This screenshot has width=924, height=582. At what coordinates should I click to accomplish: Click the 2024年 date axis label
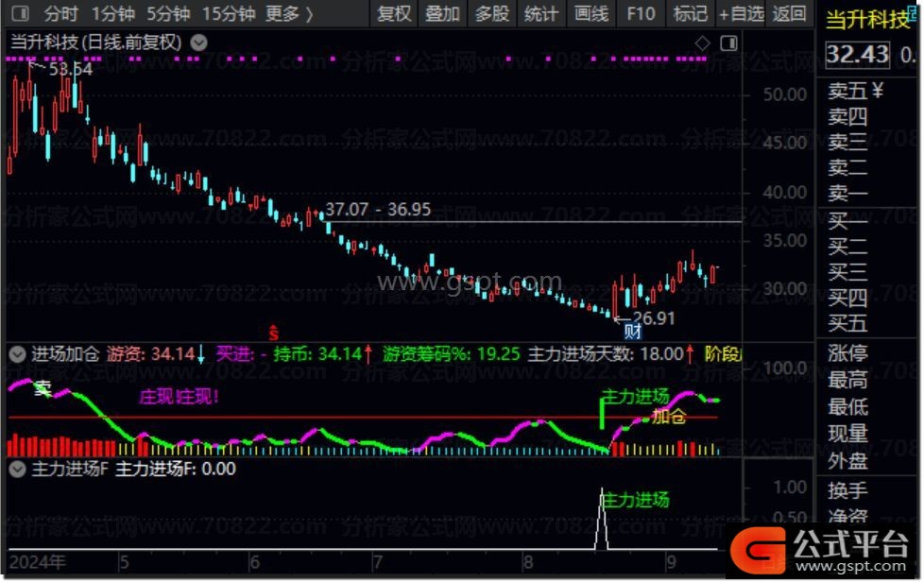tap(37, 562)
